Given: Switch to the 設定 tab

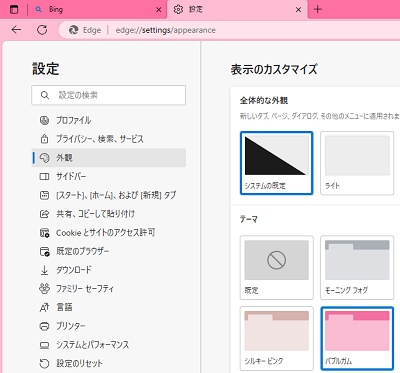Looking at the screenshot, I should coord(237,9).
